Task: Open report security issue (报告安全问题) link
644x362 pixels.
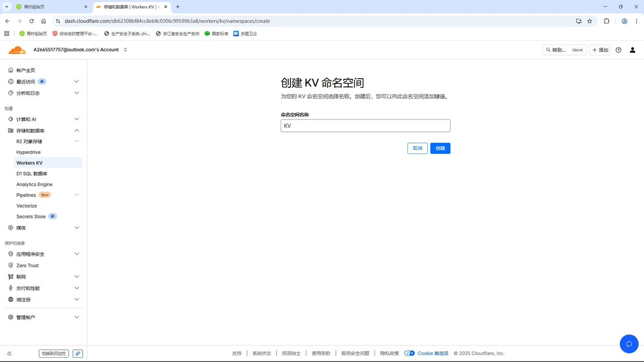Action: click(x=355, y=353)
